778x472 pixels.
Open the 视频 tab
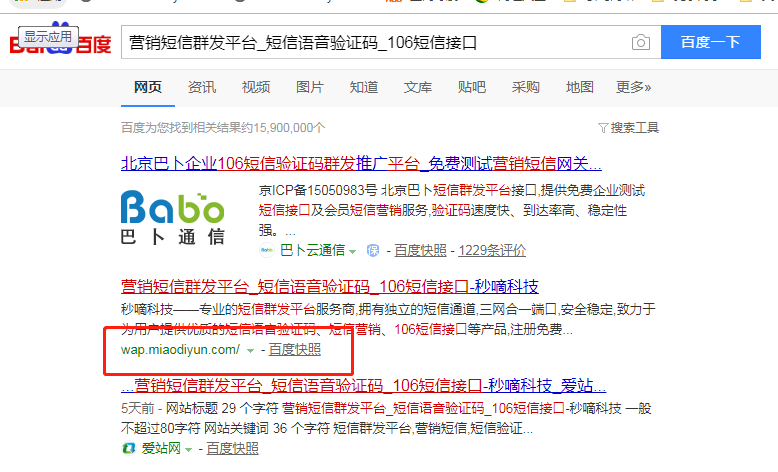[x=256, y=87]
